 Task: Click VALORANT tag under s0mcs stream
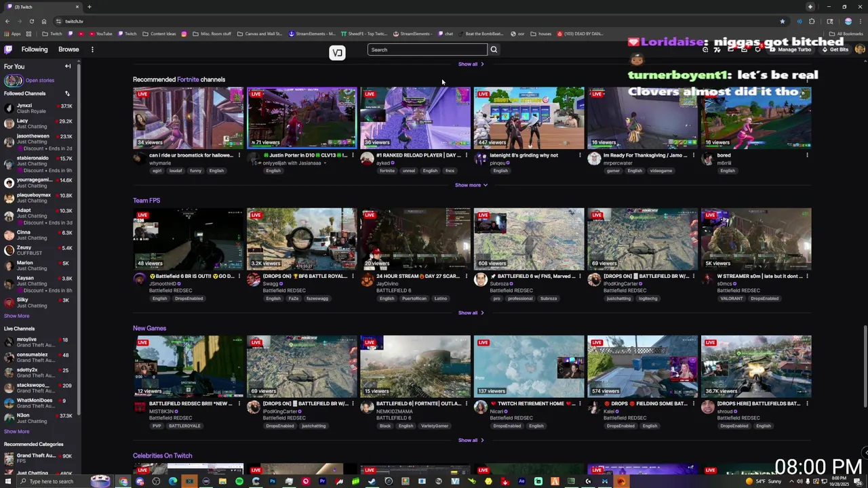[x=732, y=298]
